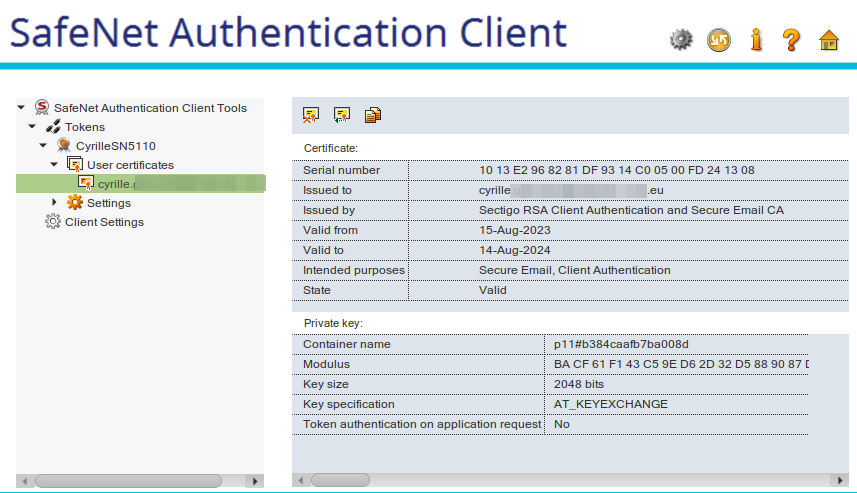Select the User certificates tree item
The height and width of the screenshot is (493, 857).
coord(130,165)
